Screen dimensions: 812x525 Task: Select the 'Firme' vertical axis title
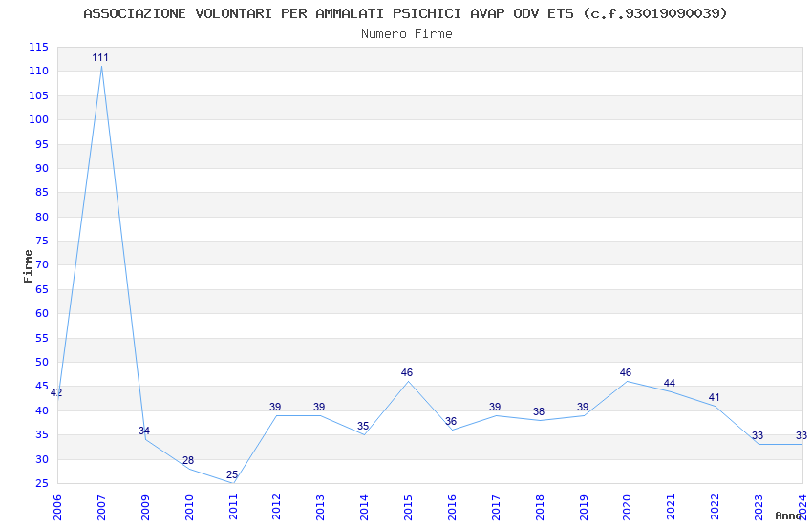pyautogui.click(x=28, y=266)
